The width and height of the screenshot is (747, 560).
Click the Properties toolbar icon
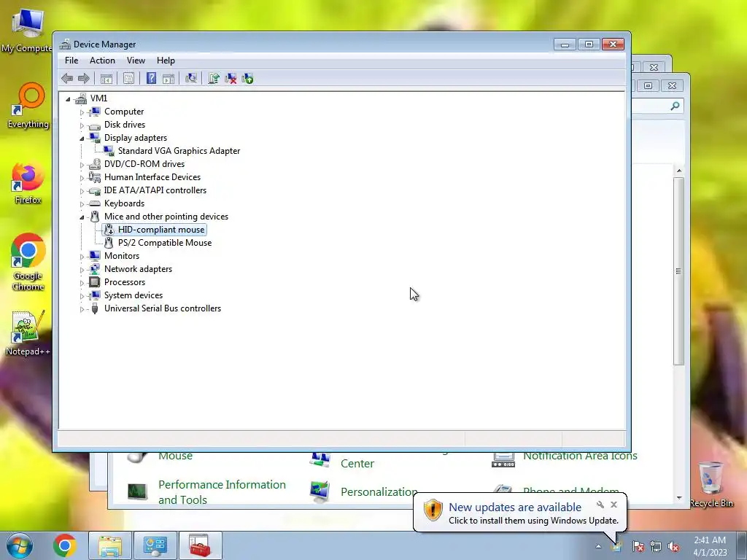[128, 79]
